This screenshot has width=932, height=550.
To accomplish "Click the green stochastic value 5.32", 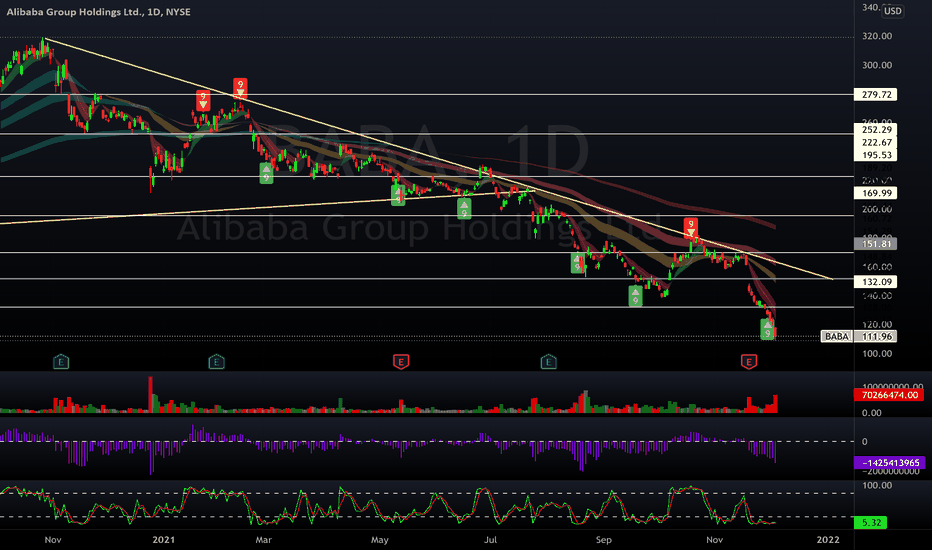I will (870, 523).
